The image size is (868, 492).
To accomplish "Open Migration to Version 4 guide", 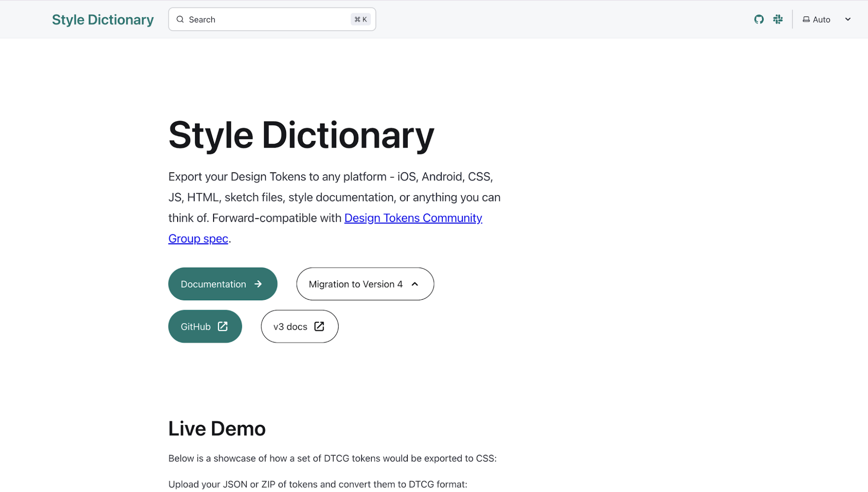I will pos(365,284).
